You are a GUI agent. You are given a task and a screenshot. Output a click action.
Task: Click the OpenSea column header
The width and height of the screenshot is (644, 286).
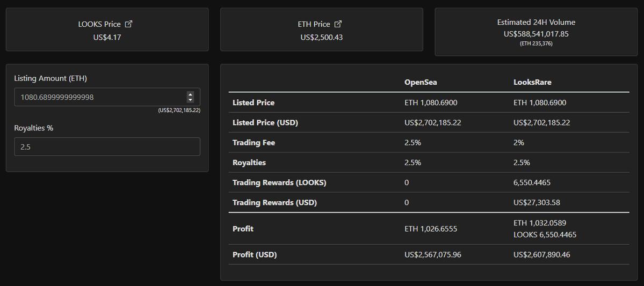pos(421,82)
